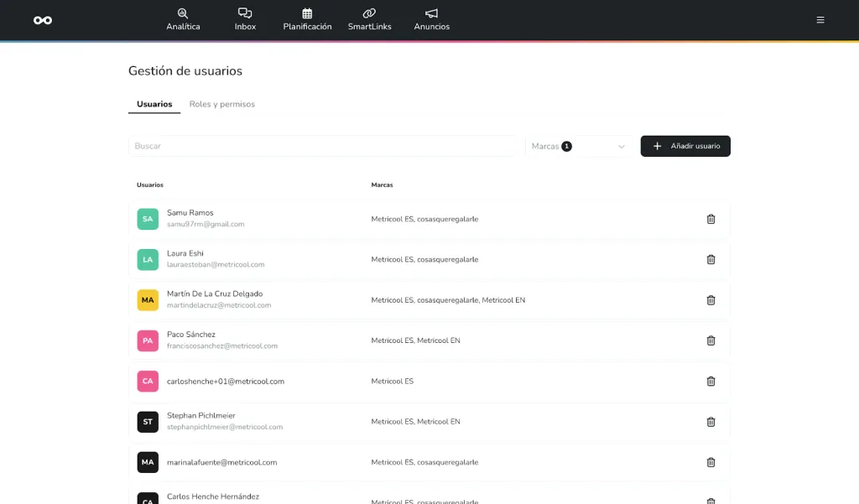This screenshot has height=504, width=859.
Task: Expand the Marcas dropdown
Action: pyautogui.click(x=579, y=146)
